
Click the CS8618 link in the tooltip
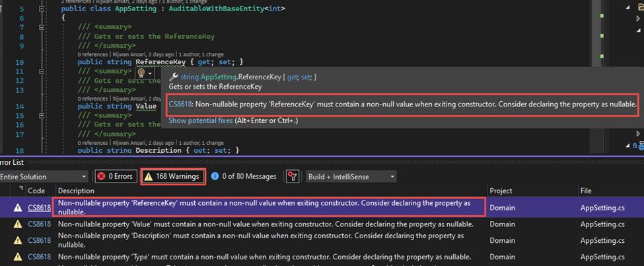[x=180, y=104]
